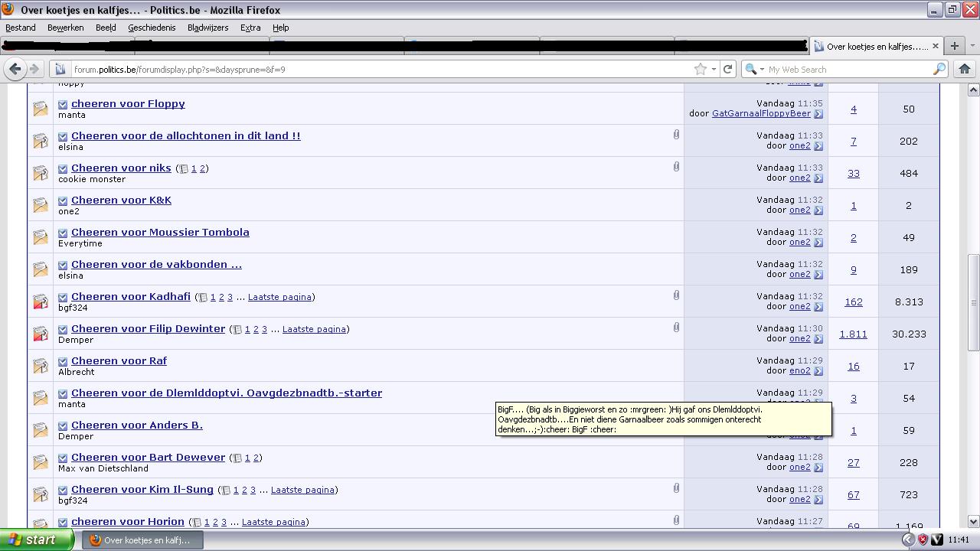
Task: Click the Reload page icon
Action: [727, 69]
